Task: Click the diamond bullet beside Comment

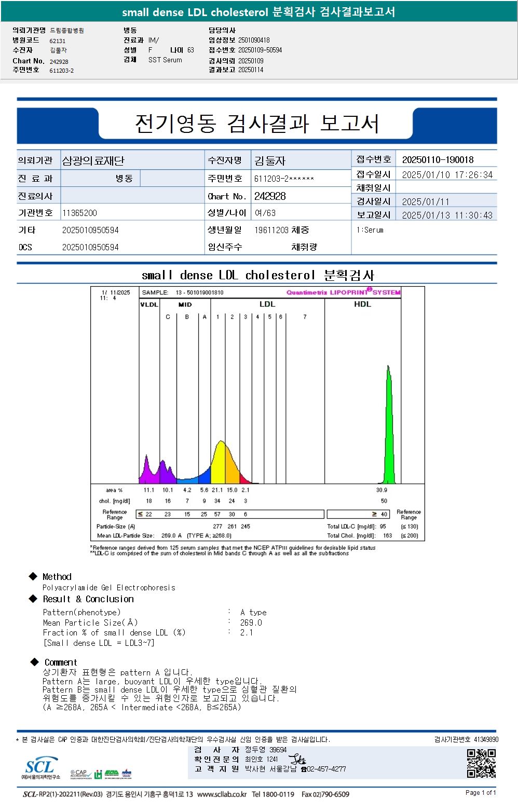Action: pos(35,662)
